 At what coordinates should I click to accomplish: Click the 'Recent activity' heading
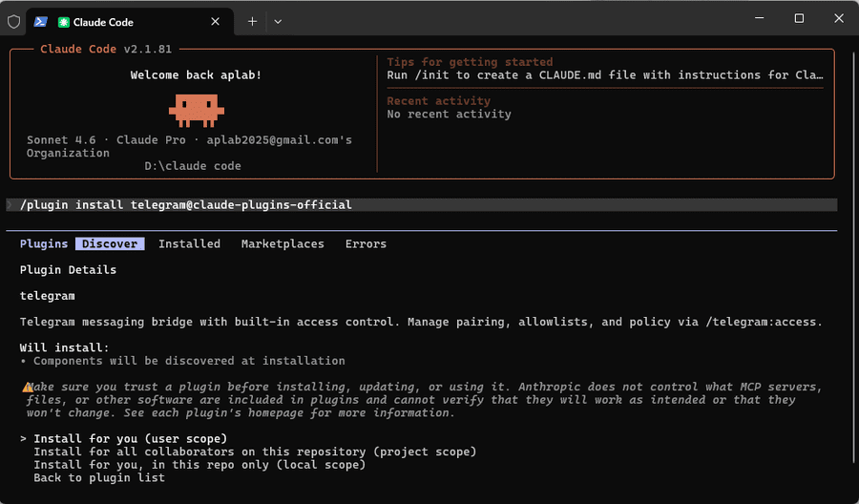438,101
